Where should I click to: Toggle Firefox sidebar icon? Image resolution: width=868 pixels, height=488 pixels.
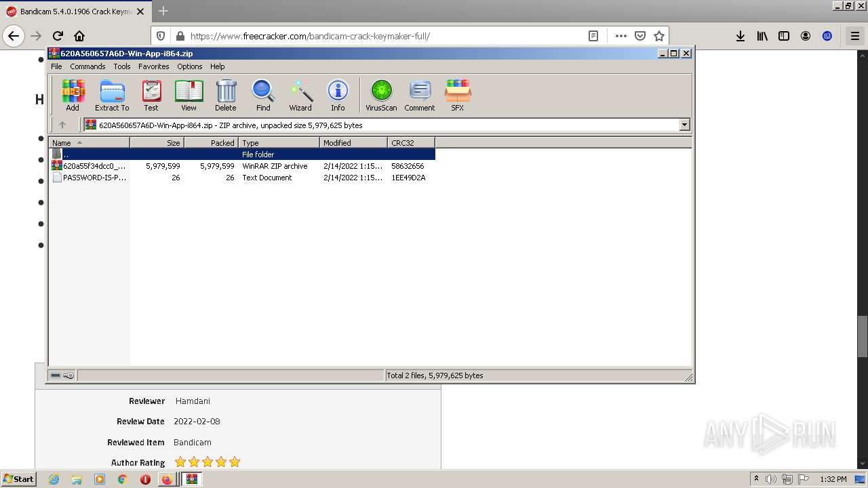(x=784, y=36)
